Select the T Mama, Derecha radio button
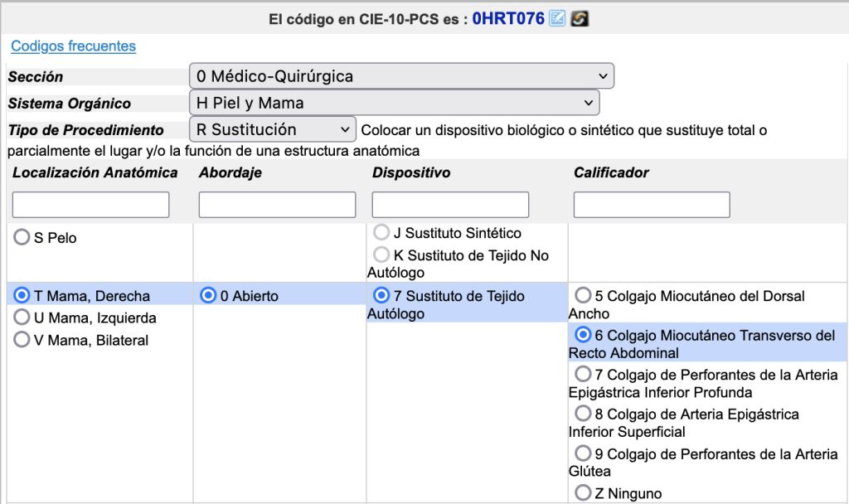Screen dimensions: 849x504 point(22,296)
